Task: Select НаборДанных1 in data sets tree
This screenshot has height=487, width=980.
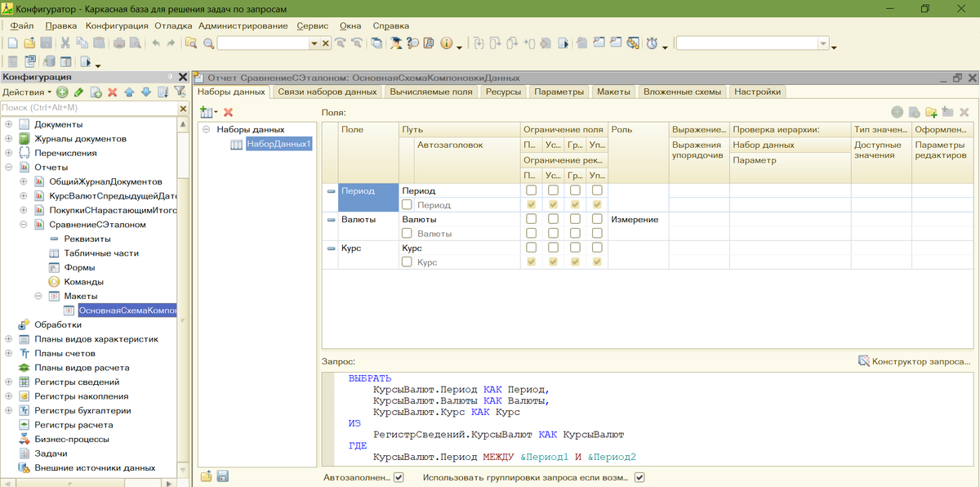Action: tap(279, 144)
